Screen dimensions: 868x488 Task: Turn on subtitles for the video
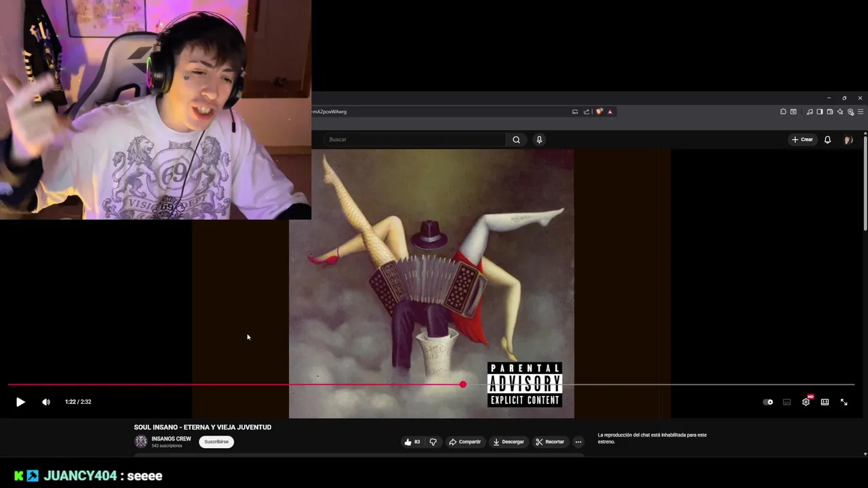tap(787, 402)
